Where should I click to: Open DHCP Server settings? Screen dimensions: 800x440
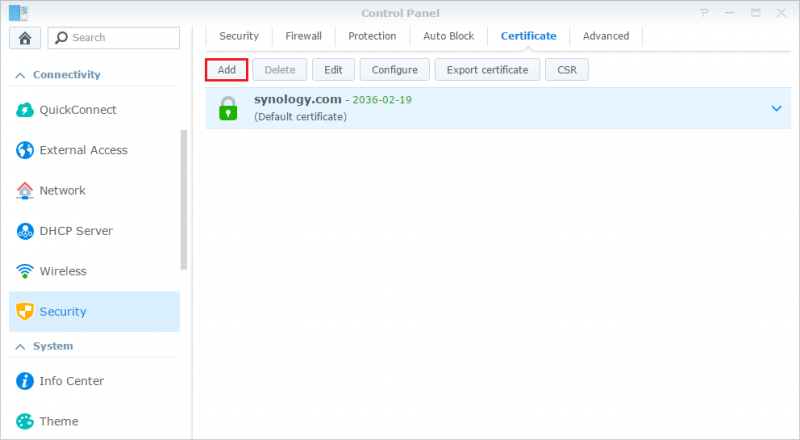(x=76, y=231)
